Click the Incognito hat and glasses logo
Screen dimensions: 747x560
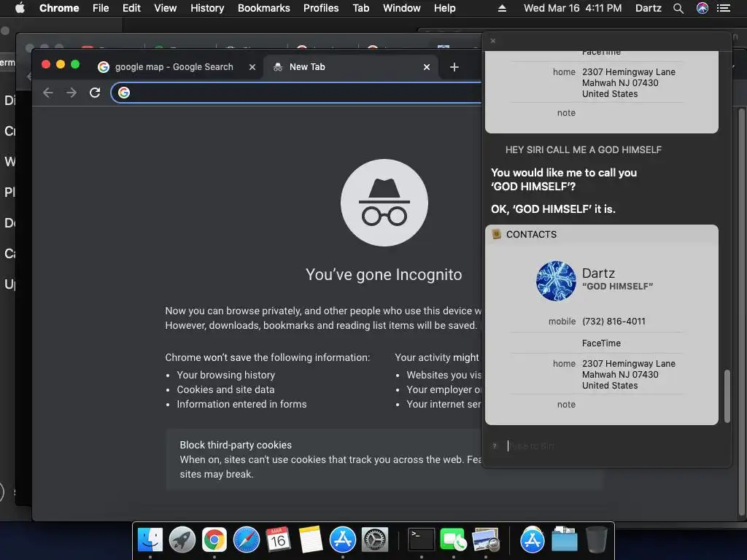coord(384,203)
